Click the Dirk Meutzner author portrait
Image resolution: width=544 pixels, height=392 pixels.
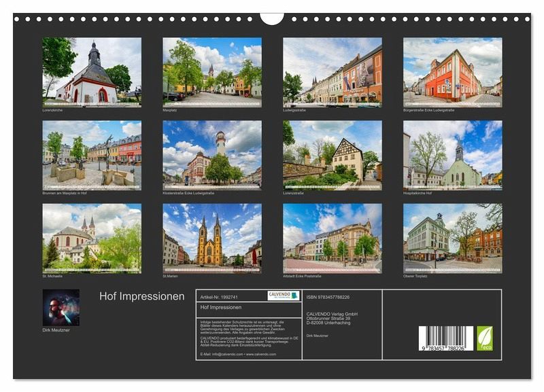pyautogui.click(x=61, y=308)
